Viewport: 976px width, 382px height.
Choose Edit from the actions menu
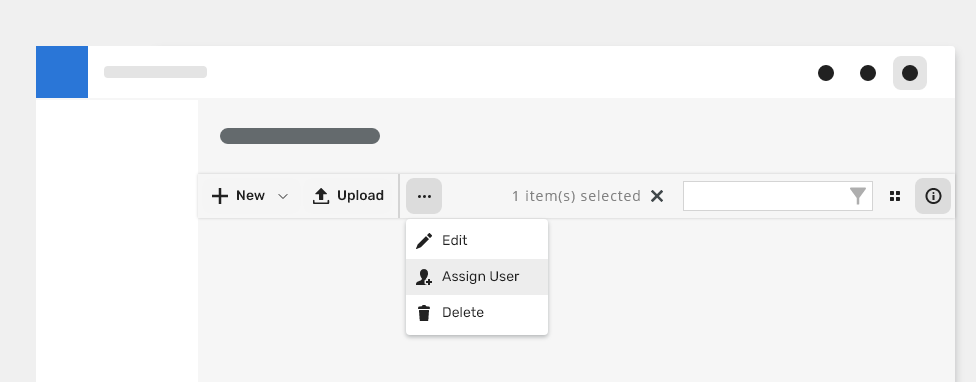[x=477, y=241]
